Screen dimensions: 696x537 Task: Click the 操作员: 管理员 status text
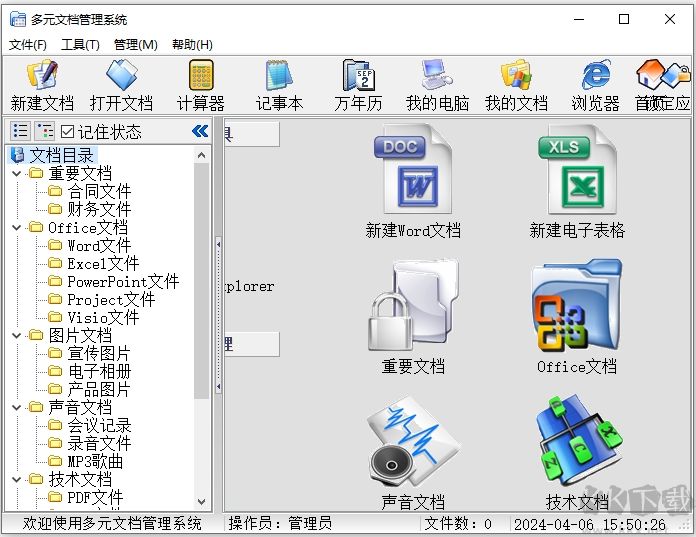pyautogui.click(x=280, y=524)
